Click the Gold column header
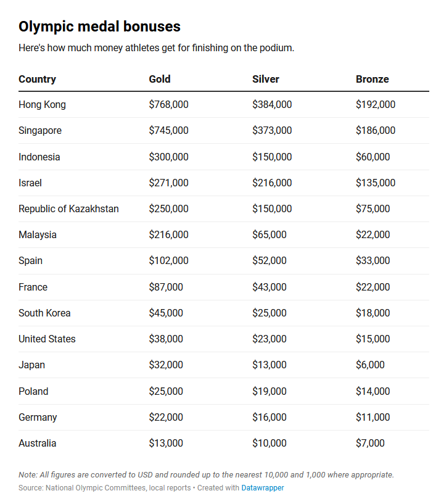 [x=159, y=79]
